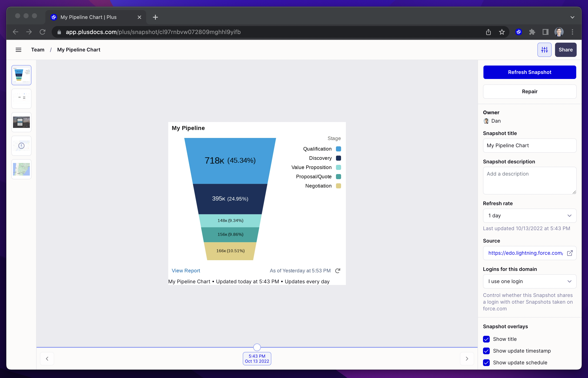Open the browser share icon
This screenshot has height=378, width=588.
pyautogui.click(x=488, y=32)
